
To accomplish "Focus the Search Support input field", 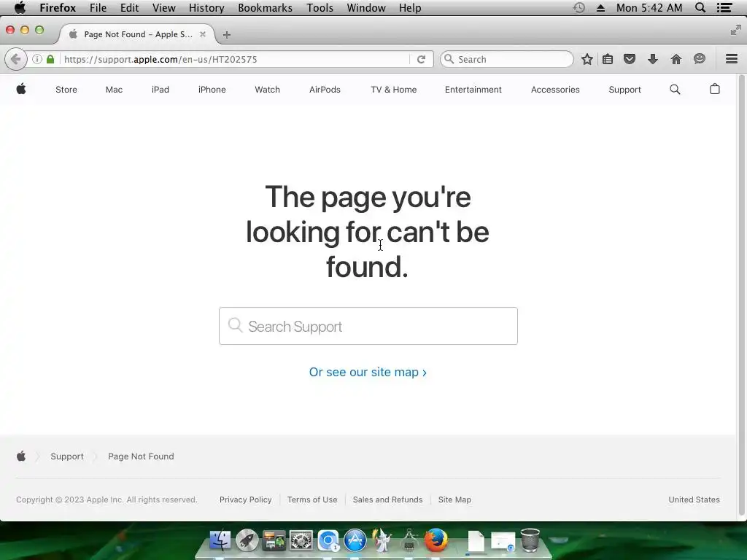I will click(368, 326).
